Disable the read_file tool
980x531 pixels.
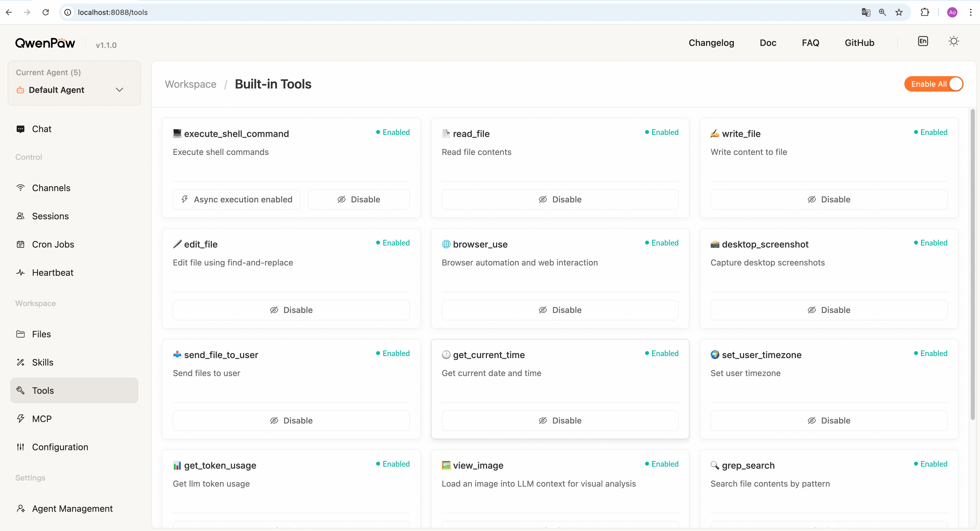point(560,200)
